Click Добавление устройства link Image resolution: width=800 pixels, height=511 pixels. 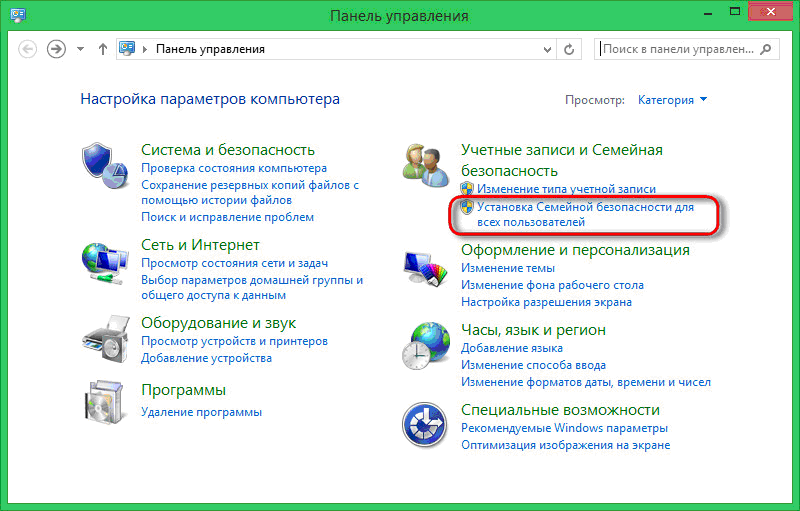coord(206,358)
